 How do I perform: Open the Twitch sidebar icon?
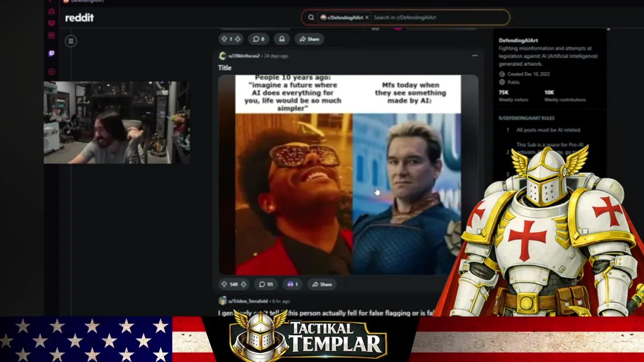point(51,53)
